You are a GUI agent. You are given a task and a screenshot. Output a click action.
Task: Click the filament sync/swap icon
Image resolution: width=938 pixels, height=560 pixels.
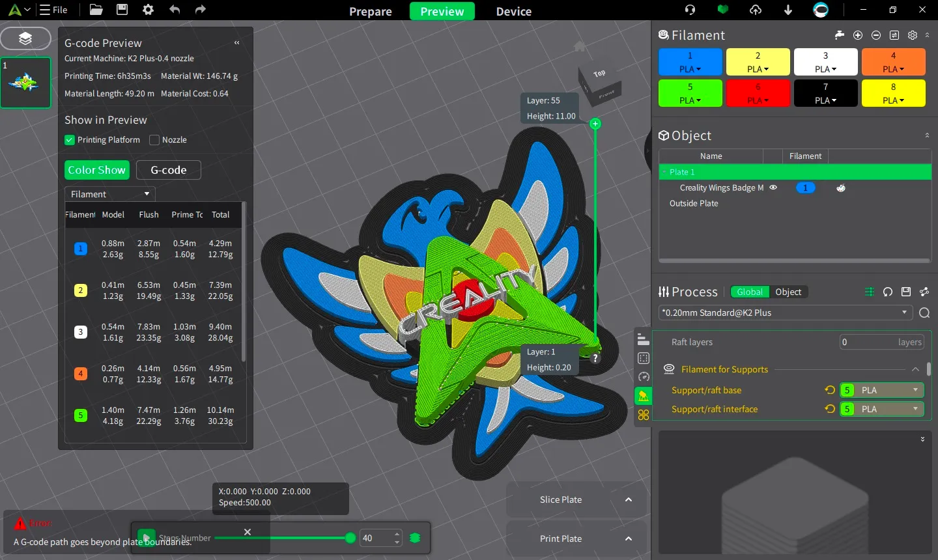[894, 35]
